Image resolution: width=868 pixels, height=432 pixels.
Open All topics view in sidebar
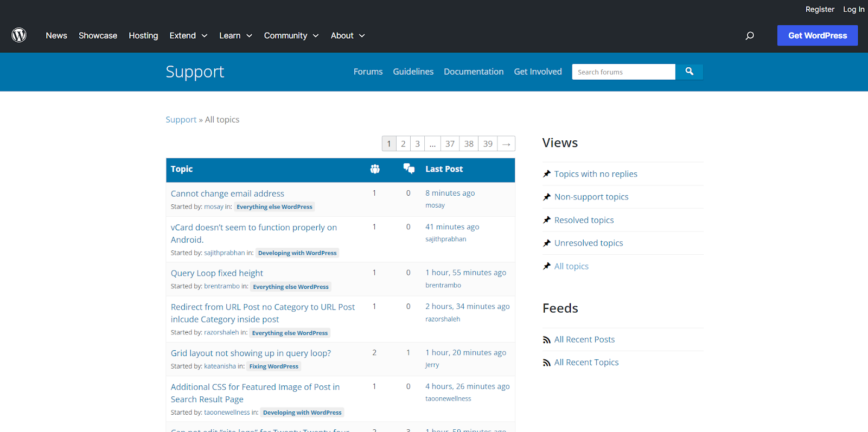[x=571, y=266]
